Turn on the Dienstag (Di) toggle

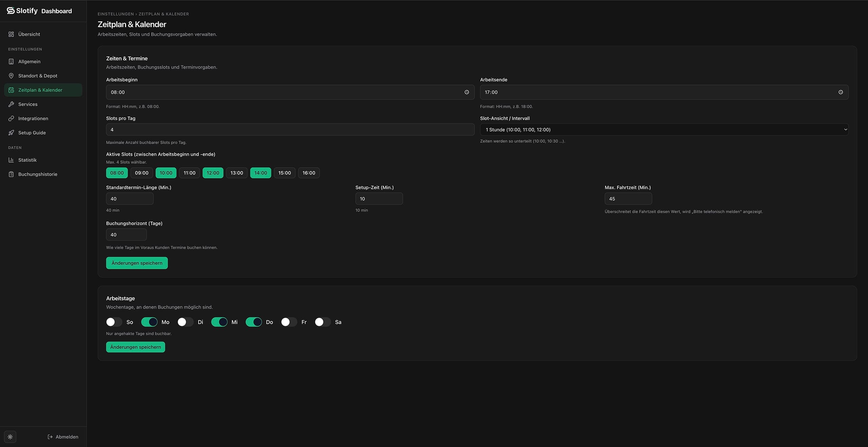(185, 322)
